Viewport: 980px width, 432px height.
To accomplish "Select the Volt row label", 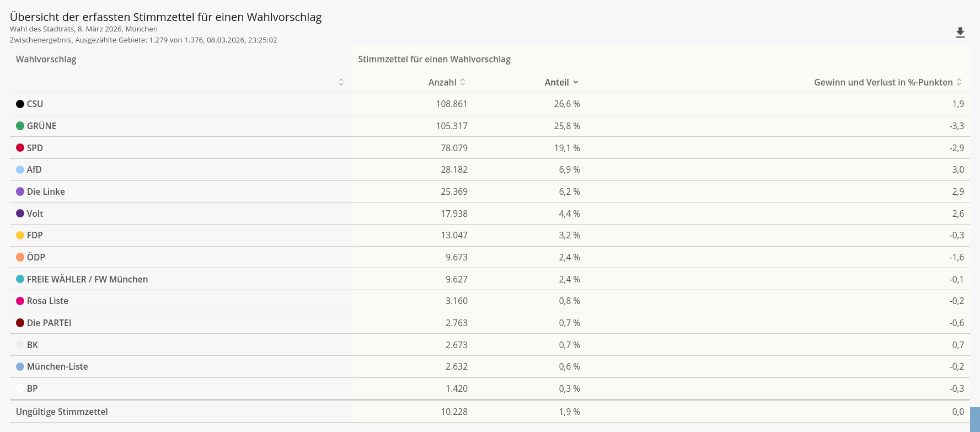I will (x=35, y=214).
